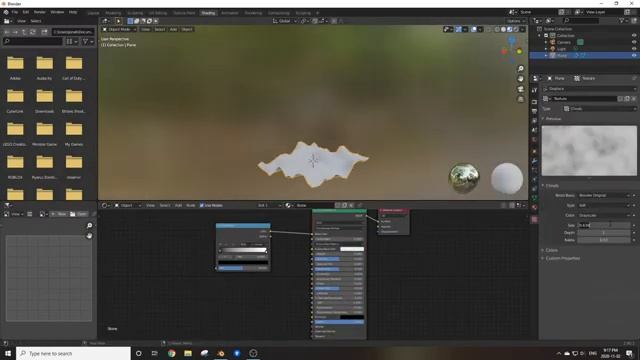
Task: Open the Output properties tab
Action: 534,111
